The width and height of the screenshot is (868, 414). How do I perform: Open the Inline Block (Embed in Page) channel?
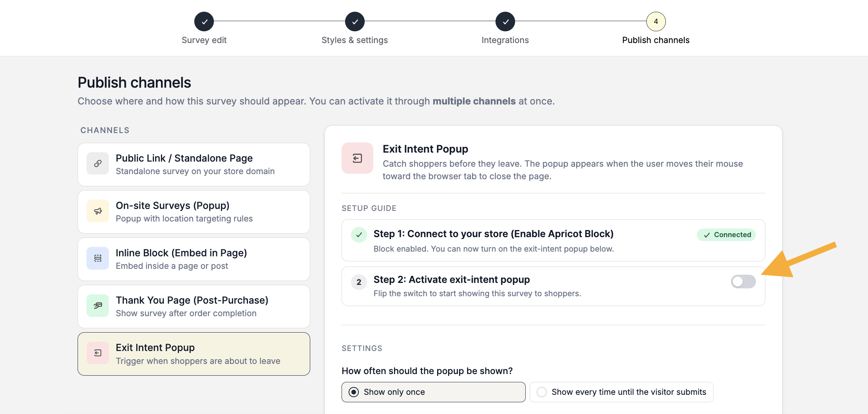194,259
